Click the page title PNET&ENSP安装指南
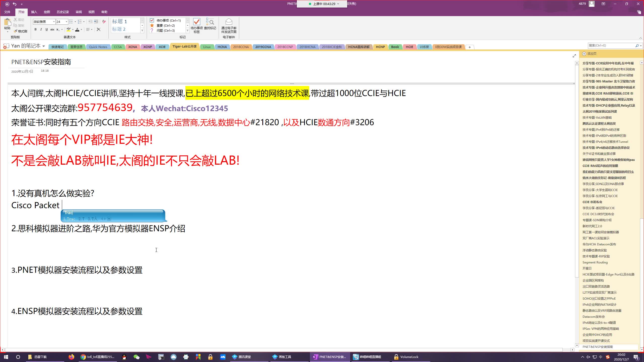Screen dimensions: 644x362 (x=41, y=62)
